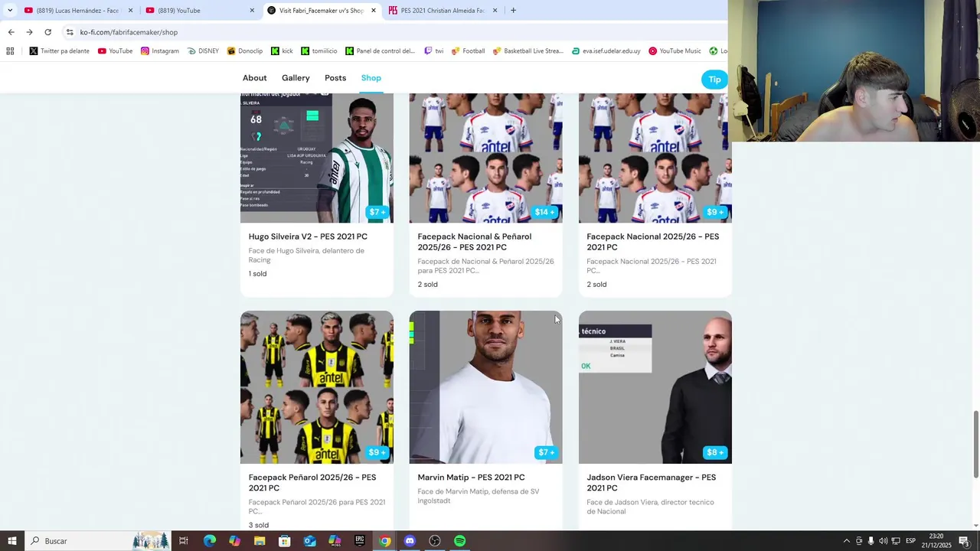Click the $7+ price badge on Marvin Matip
The image size is (980, 551).
coord(546,452)
